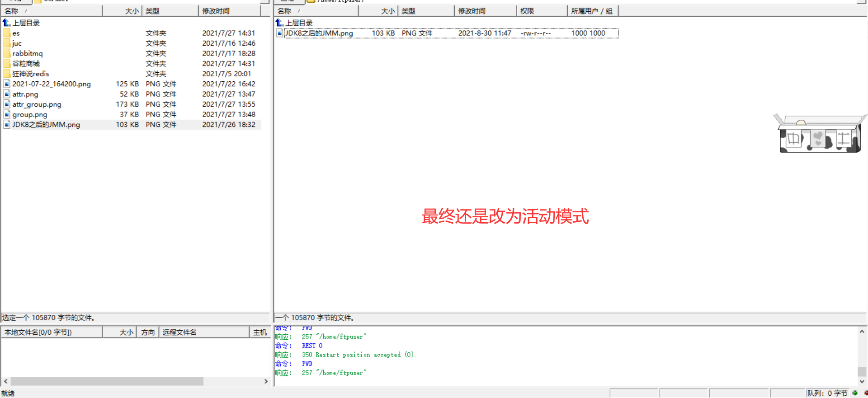The image size is (868, 398).
Task: Sort remote files by 大小 column
Action: click(378, 11)
